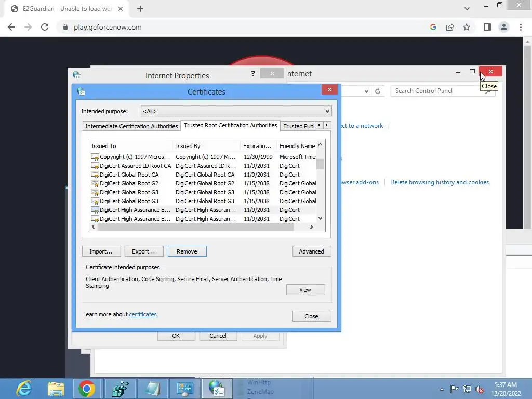Sort by Issued To column
The height and width of the screenshot is (399, 532).
(x=130, y=146)
